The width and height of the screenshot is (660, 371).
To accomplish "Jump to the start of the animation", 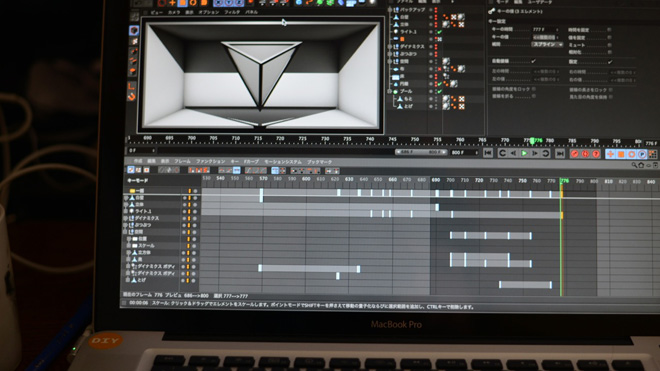I will [488, 153].
